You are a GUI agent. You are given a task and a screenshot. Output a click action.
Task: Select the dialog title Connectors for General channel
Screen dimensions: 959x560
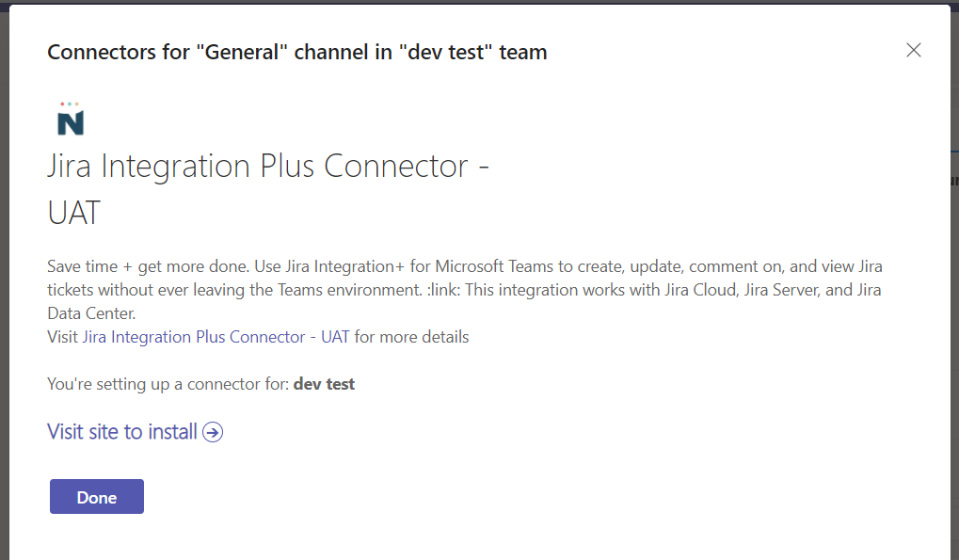pyautogui.click(x=297, y=52)
